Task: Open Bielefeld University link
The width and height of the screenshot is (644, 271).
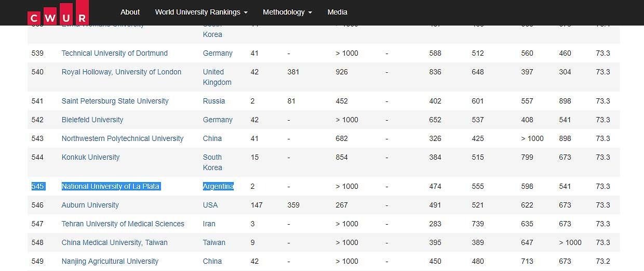Action: click(92, 120)
